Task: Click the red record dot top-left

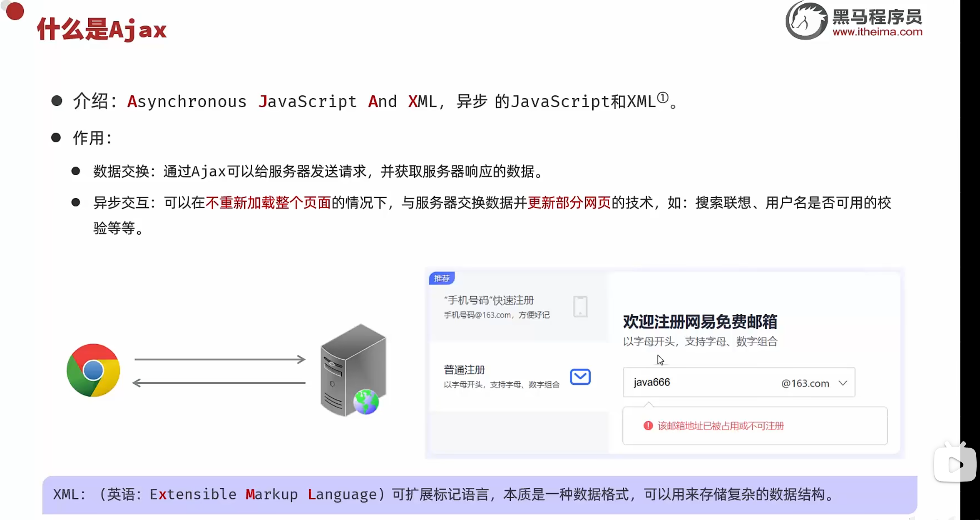Action: point(15,11)
